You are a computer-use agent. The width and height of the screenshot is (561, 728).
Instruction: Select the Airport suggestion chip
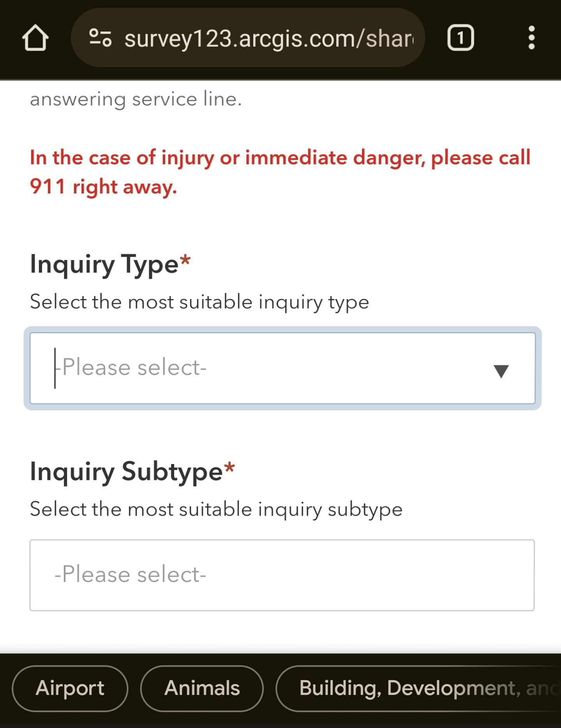[x=70, y=689]
